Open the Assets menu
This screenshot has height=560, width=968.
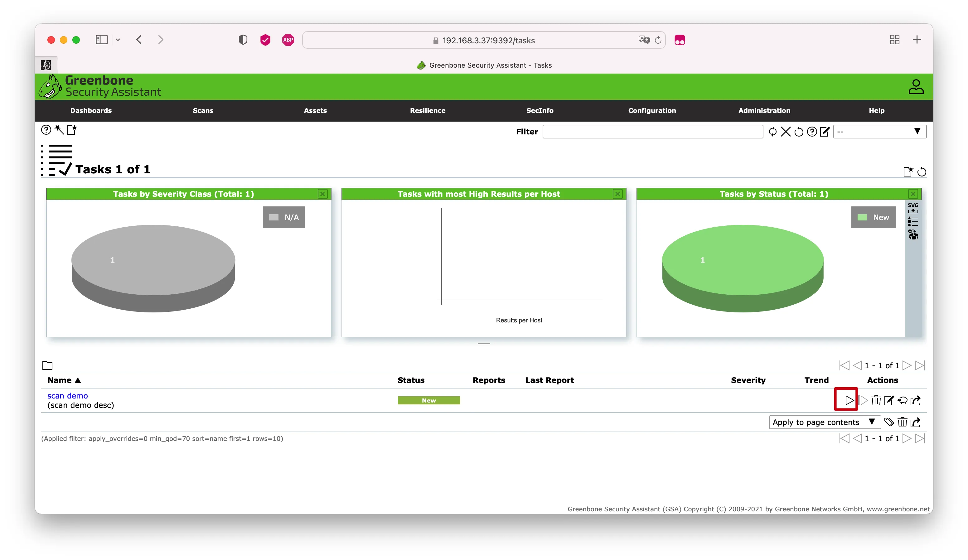(x=315, y=111)
